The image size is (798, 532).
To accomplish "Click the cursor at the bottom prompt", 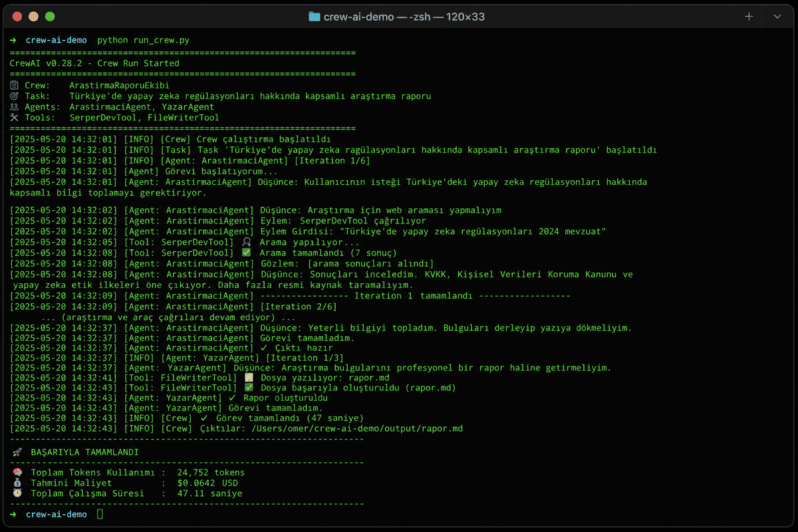I will coord(100,515).
